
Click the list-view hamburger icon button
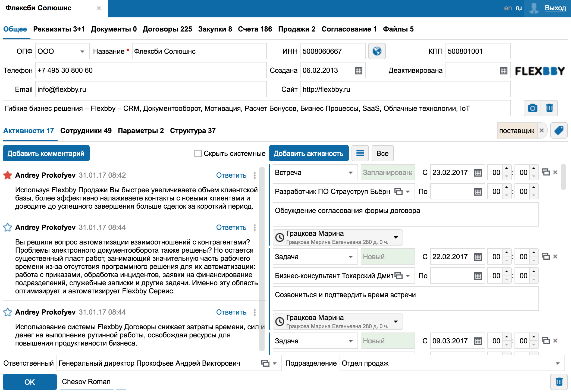[360, 153]
